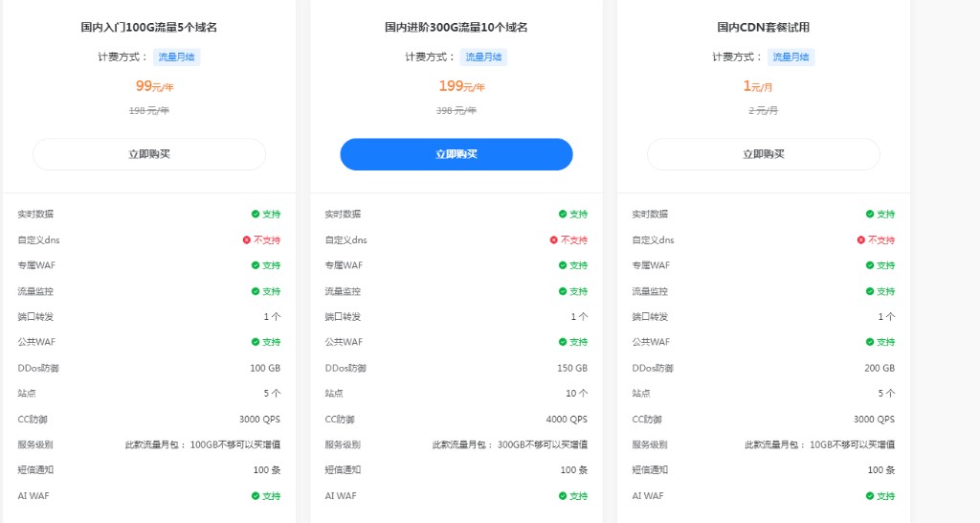Click green check icon for 实时数据 in 300G plan

(x=563, y=214)
